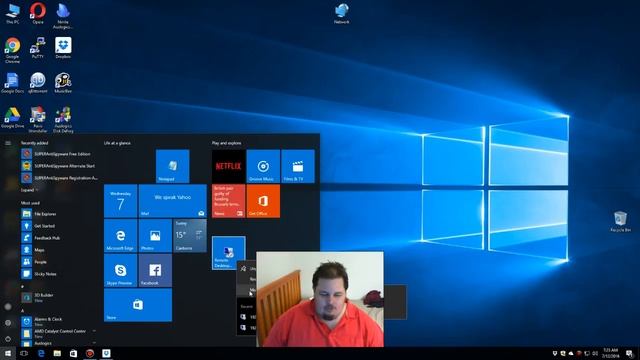The width and height of the screenshot is (640, 360).
Task: Open the OneDrive cloud tray icon
Action: (571, 353)
